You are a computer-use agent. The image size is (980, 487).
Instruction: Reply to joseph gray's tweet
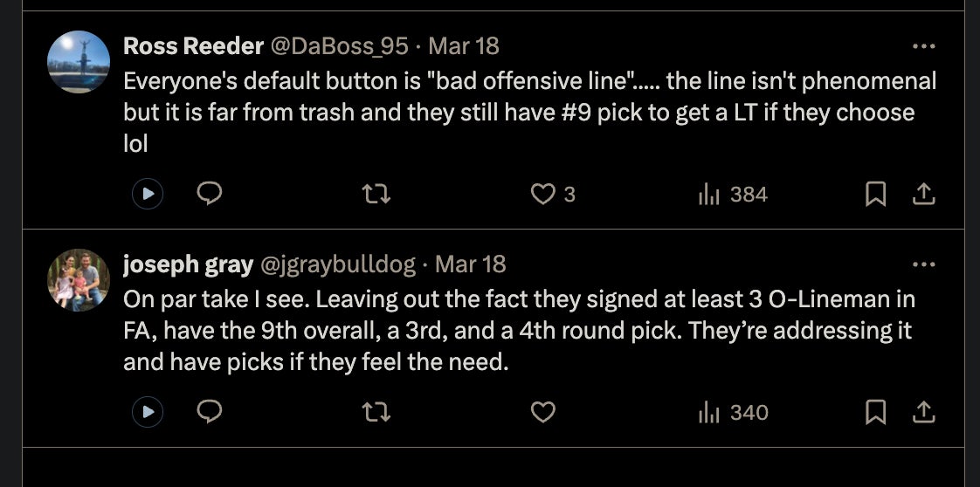pyautogui.click(x=210, y=411)
